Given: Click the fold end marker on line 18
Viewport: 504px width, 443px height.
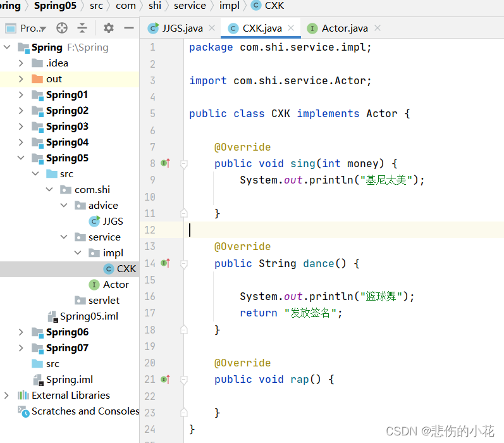Looking at the screenshot, I should click(x=184, y=329).
